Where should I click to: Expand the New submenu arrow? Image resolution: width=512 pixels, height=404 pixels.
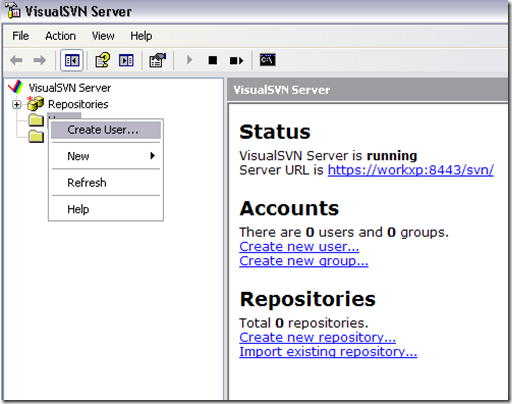[153, 156]
